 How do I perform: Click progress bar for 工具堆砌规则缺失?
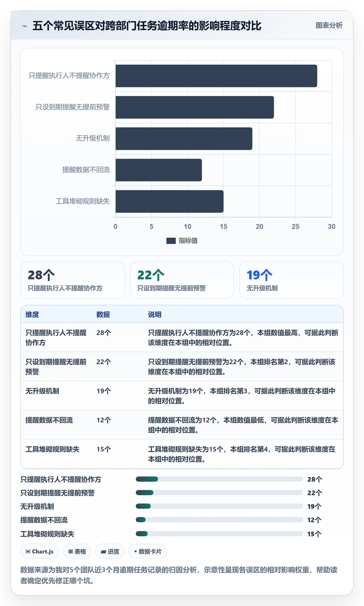coord(219,534)
